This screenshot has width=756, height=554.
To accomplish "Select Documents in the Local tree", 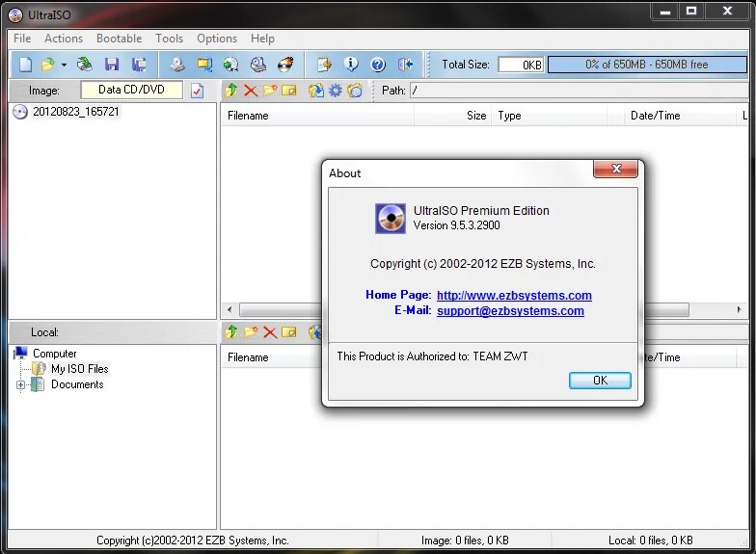I will [77, 384].
